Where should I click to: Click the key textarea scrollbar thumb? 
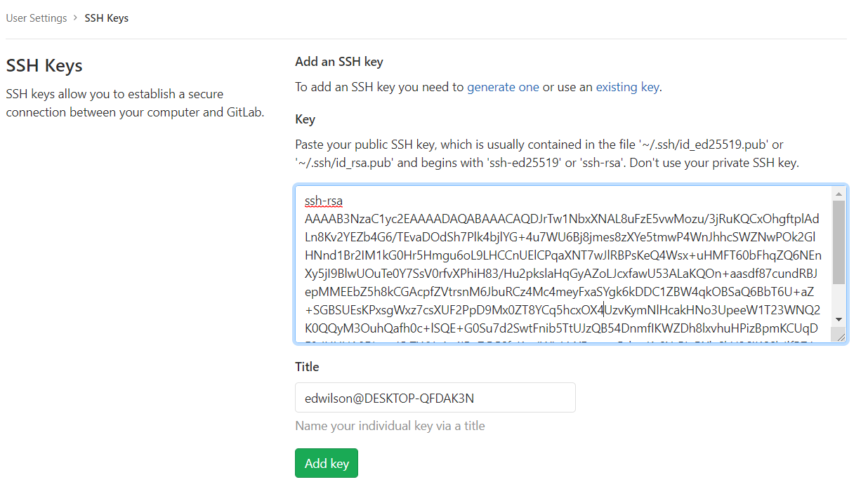839,242
